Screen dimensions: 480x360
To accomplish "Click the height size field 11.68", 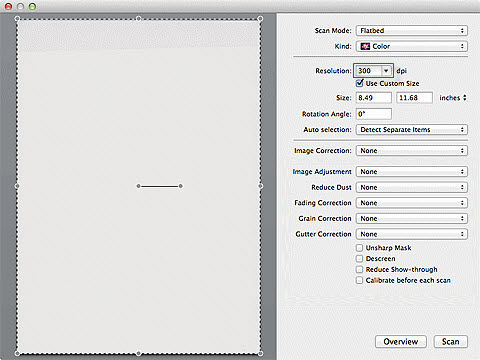I will [x=414, y=98].
